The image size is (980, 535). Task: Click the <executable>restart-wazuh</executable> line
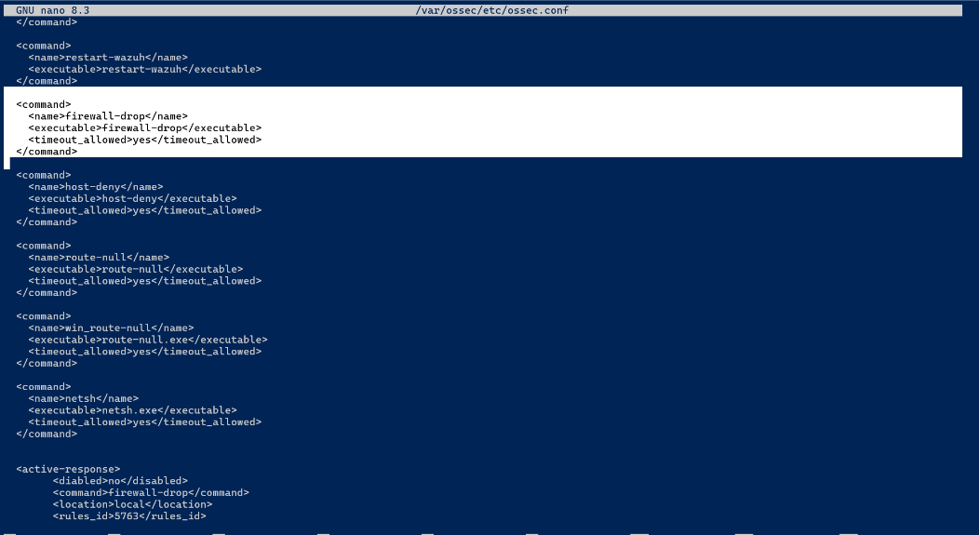pyautogui.click(x=144, y=70)
